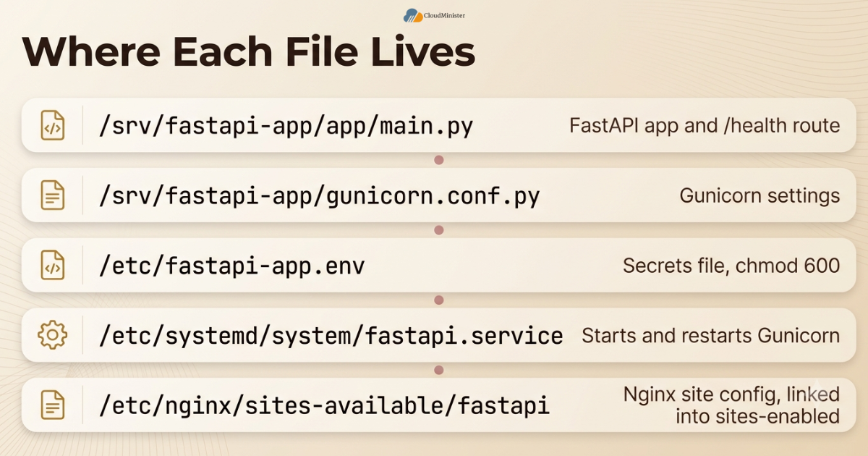Screen dimensions: 868x456
Task: Click the 'Secrets file, chmod 600' description
Action: [x=731, y=266]
